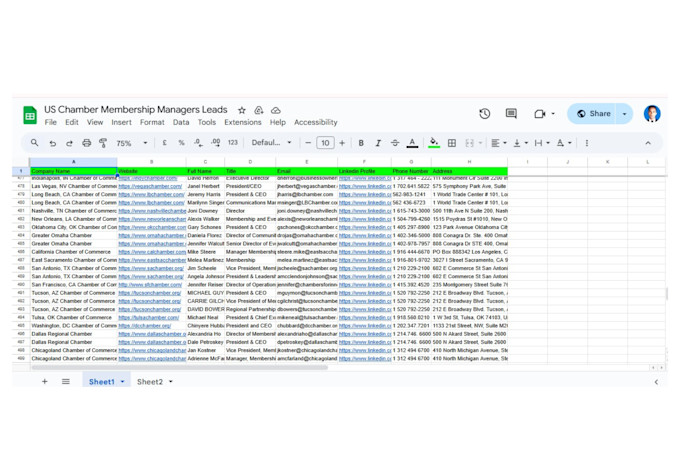Activate the paint format tool
The image size is (680, 459).
[103, 143]
